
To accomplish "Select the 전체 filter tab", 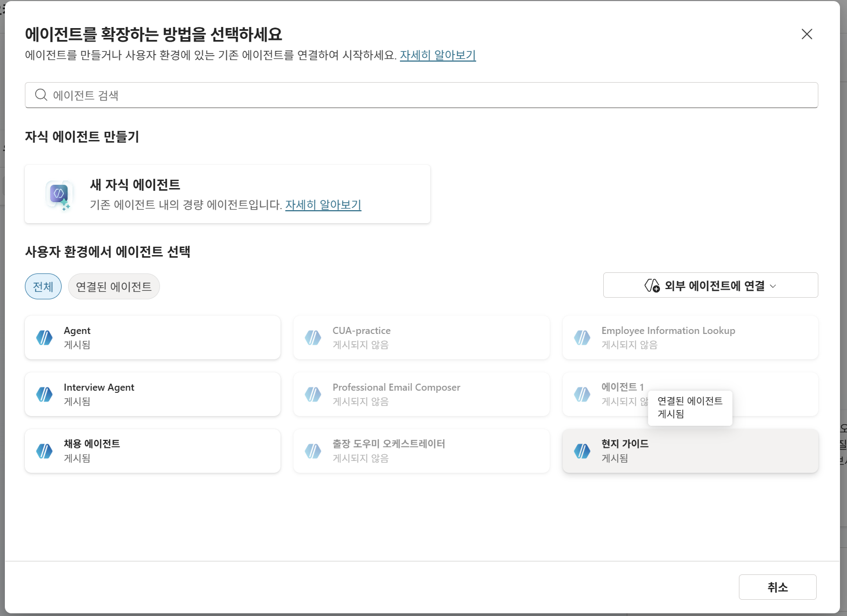I will (43, 286).
